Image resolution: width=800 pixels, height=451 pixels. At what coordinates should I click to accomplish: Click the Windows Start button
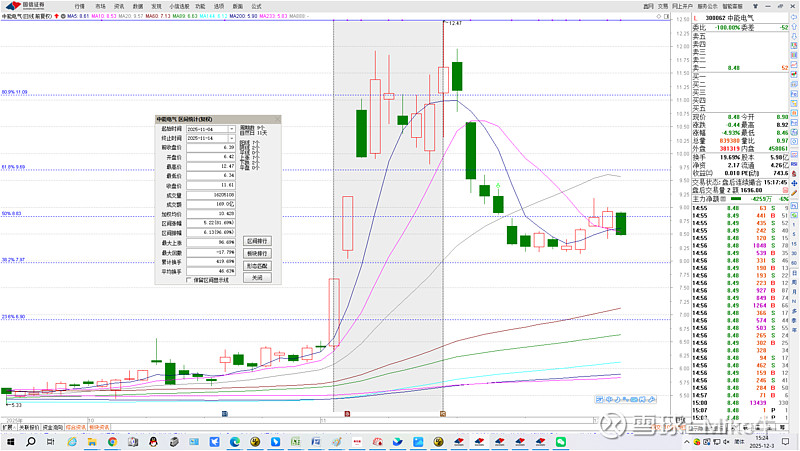[10, 441]
